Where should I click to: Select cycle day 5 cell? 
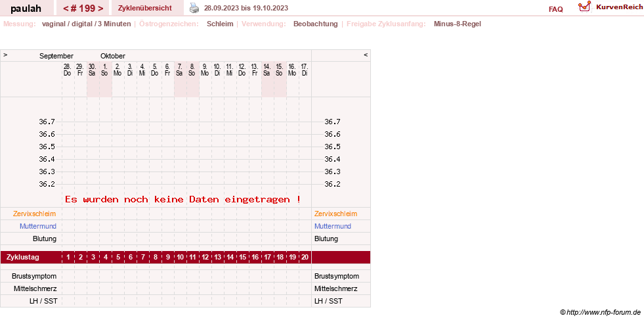(118, 258)
